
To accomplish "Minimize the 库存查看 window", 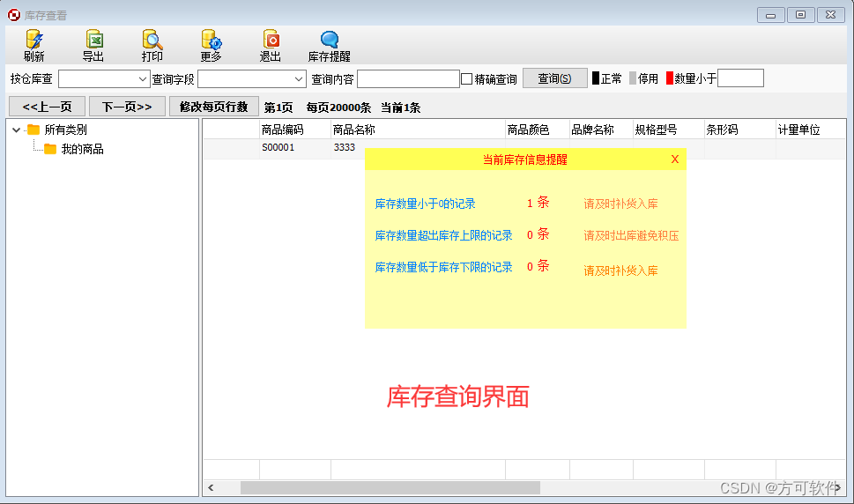I will tap(770, 15).
